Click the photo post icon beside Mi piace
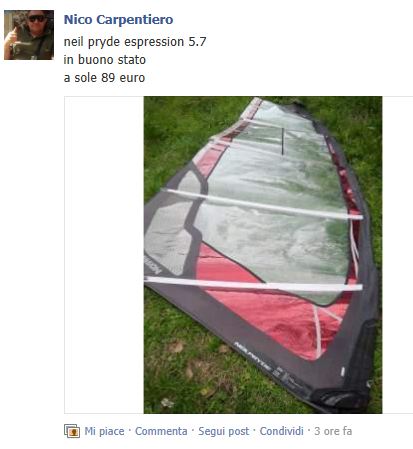The height and width of the screenshot is (449, 413). [x=72, y=431]
